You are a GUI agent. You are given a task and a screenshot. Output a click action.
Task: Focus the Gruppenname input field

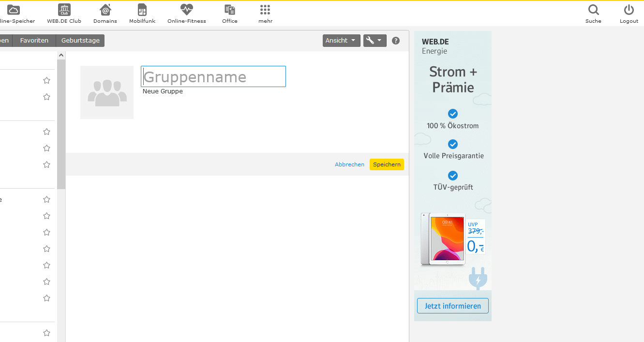pyautogui.click(x=213, y=76)
